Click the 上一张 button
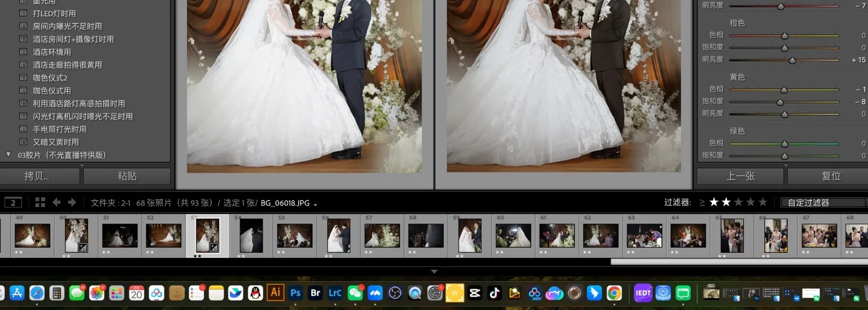The height and width of the screenshot is (310, 868). pos(740,176)
